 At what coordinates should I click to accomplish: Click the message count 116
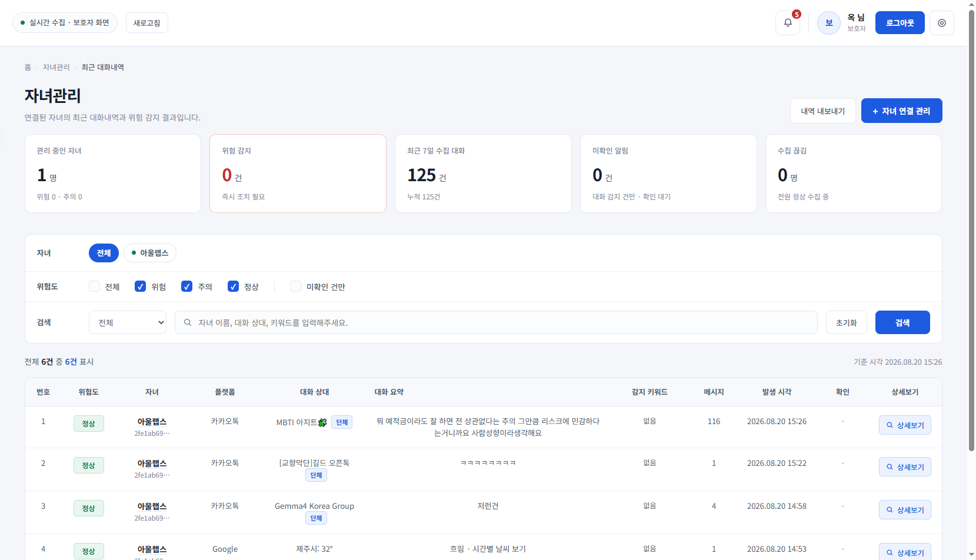(714, 421)
